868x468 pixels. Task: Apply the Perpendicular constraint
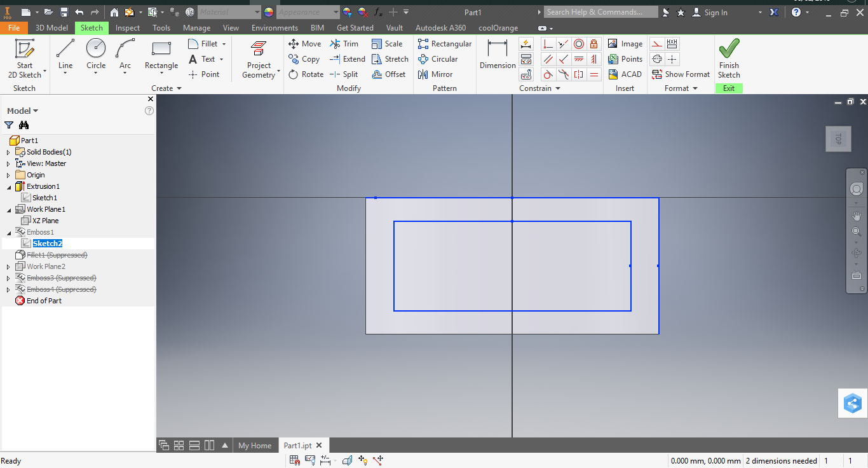pos(564,59)
